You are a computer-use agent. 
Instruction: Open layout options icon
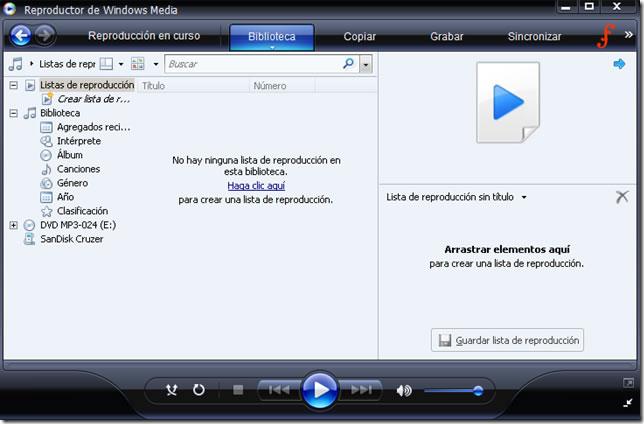point(106,64)
